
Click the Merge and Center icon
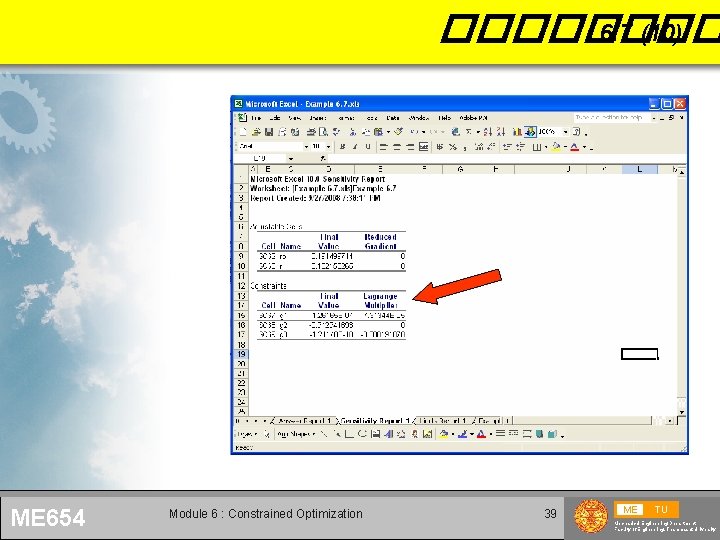tap(423, 146)
